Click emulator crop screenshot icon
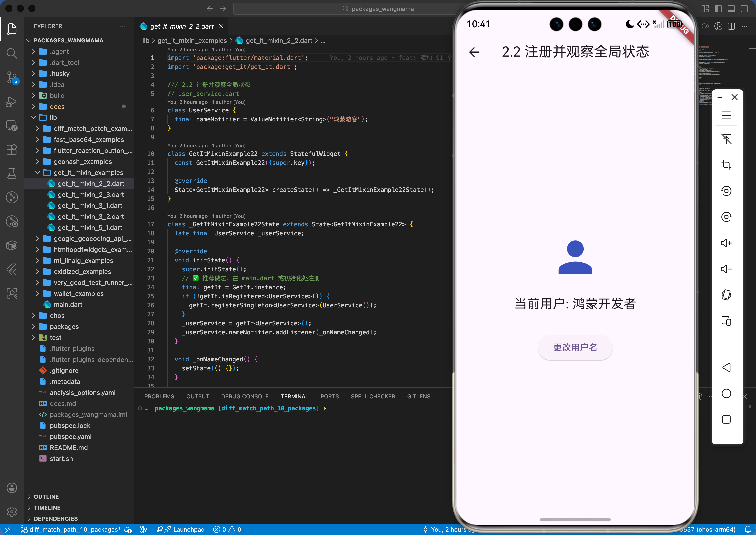756x535 pixels. (726, 165)
